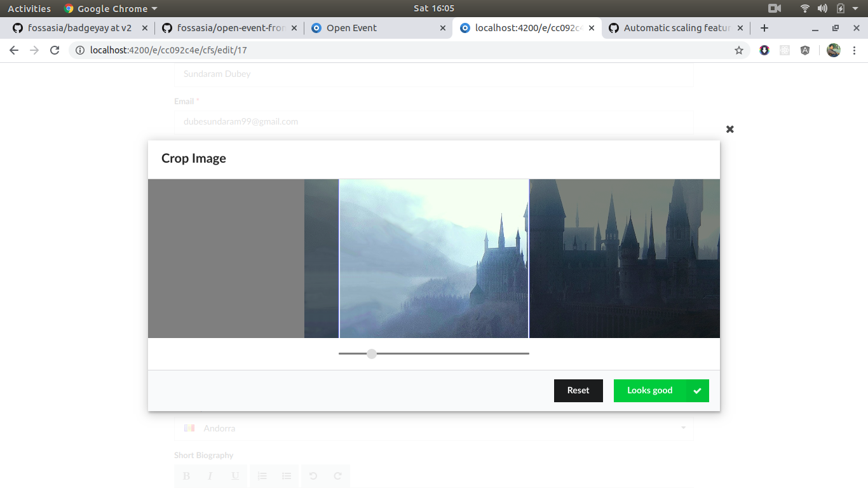Click the Email input field

coord(433,121)
